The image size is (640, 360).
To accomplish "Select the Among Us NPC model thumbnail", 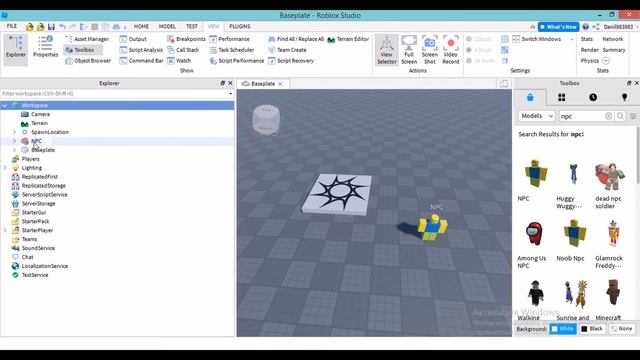I will point(533,234).
